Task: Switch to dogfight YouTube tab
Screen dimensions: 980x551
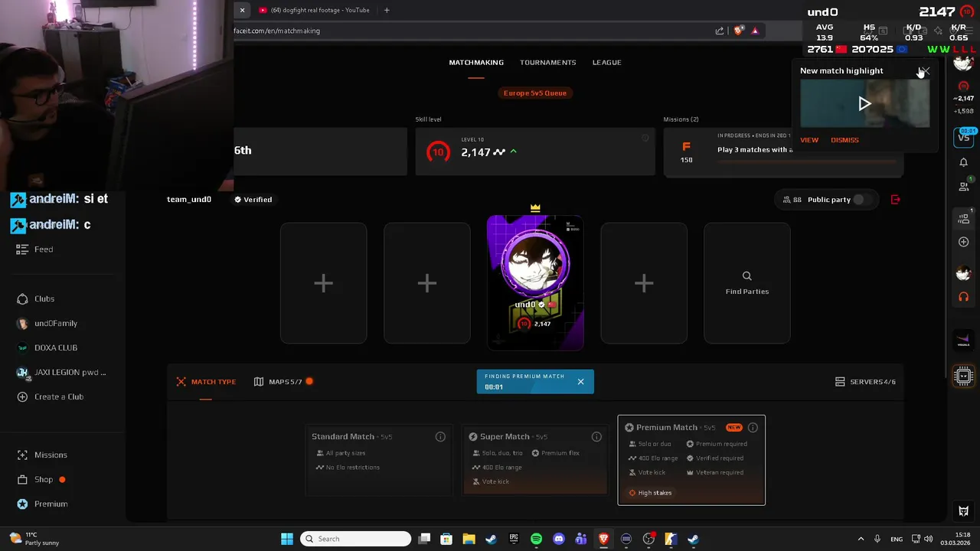Action: (x=314, y=10)
